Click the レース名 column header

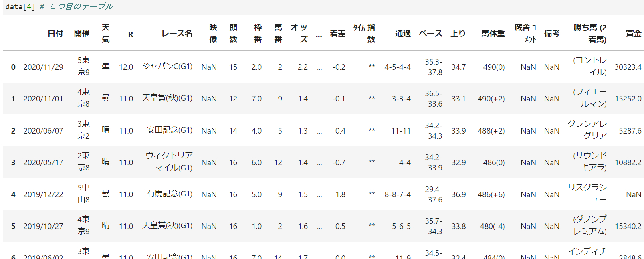tap(177, 34)
